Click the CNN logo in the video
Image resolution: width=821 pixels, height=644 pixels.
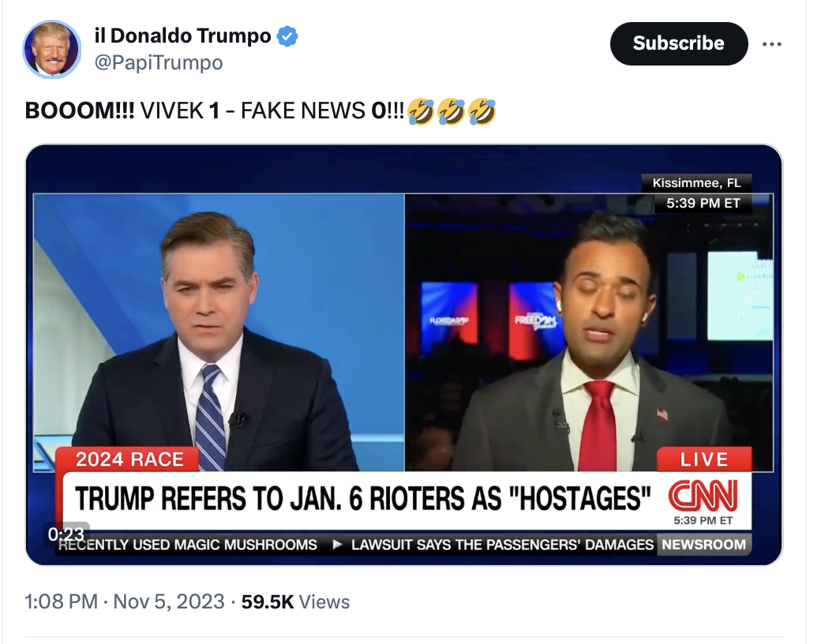tap(702, 496)
